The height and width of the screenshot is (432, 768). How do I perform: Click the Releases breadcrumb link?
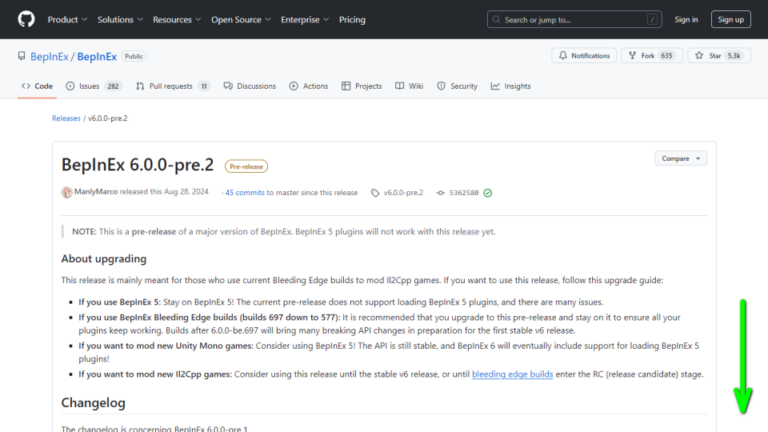[66, 118]
